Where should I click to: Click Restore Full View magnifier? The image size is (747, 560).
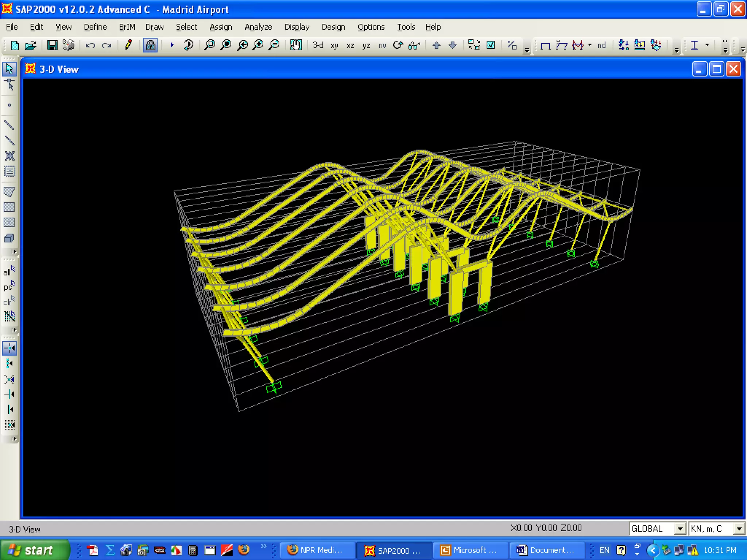point(226,45)
